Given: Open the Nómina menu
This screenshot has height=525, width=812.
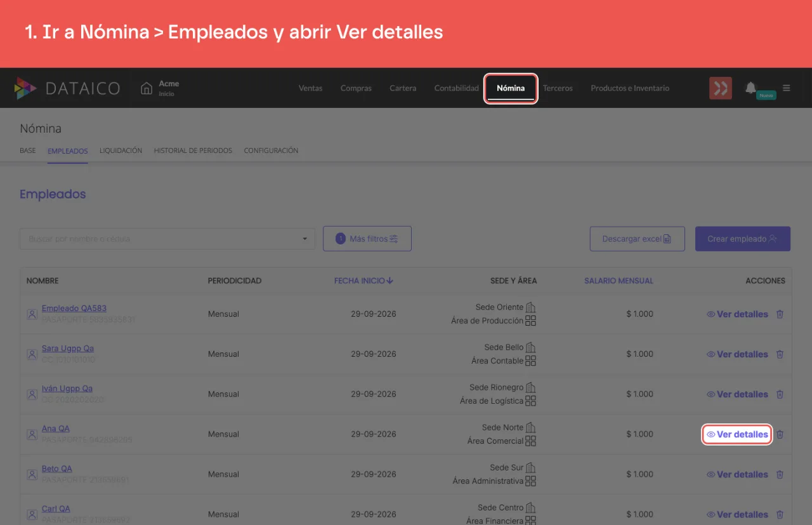Looking at the screenshot, I should coord(511,88).
